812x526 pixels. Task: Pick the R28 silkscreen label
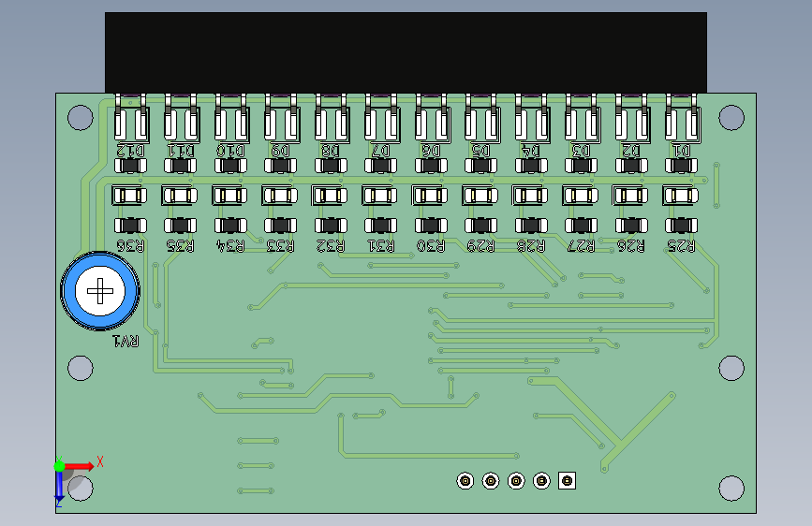[531, 246]
